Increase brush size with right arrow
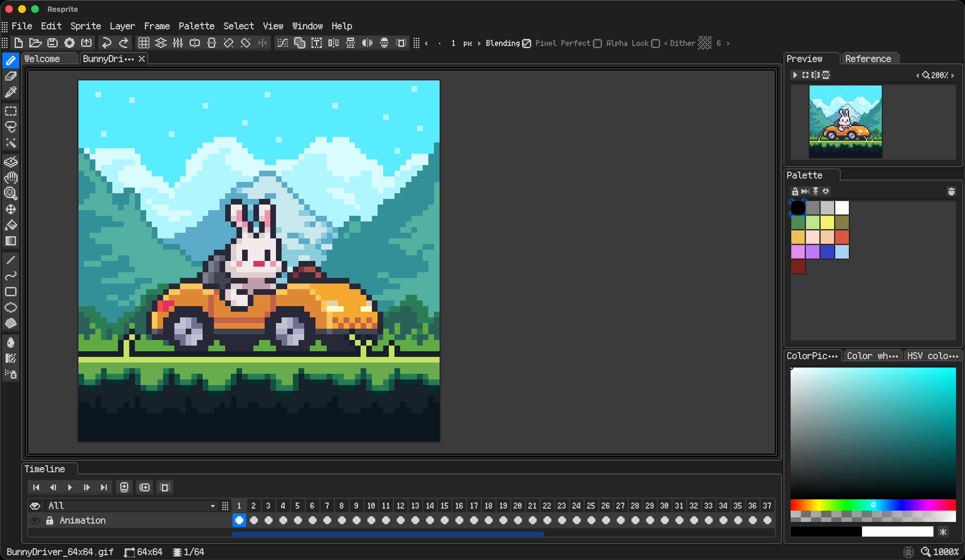Screen dimensions: 965x560 (479, 43)
